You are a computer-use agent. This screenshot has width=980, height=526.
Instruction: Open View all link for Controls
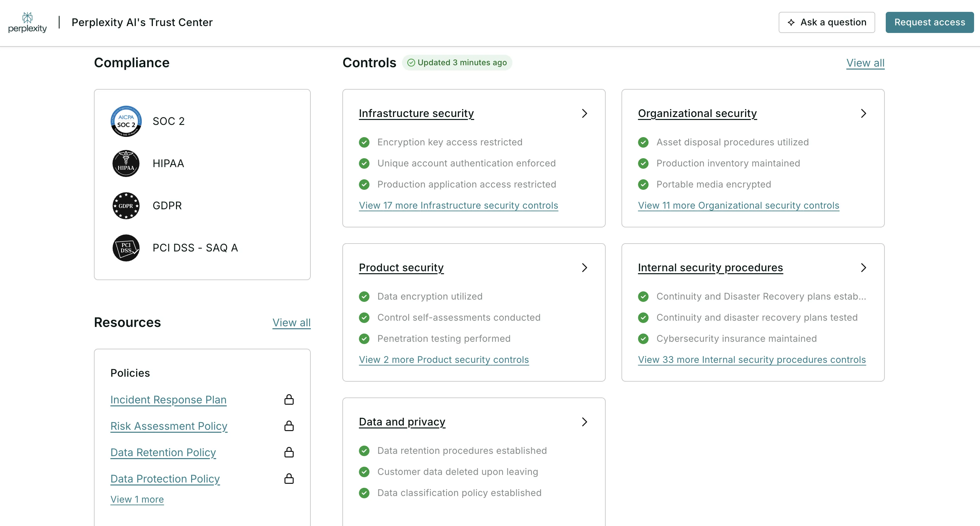[x=865, y=63]
